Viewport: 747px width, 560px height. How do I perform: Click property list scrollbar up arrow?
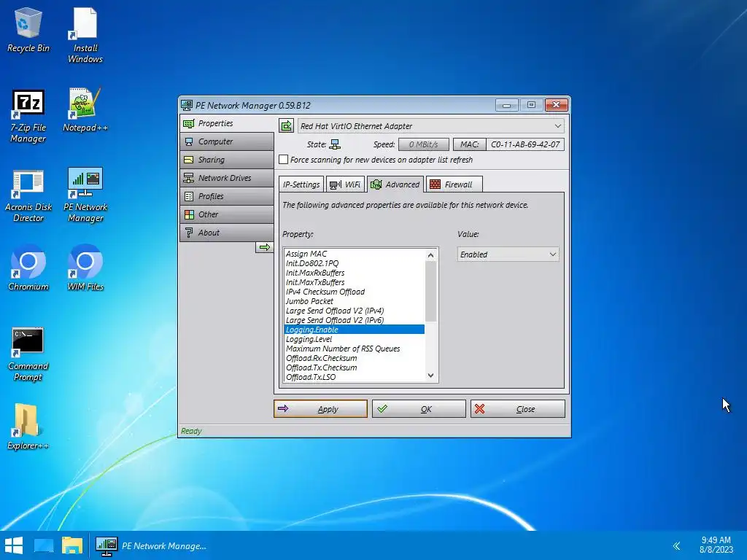[x=430, y=255]
